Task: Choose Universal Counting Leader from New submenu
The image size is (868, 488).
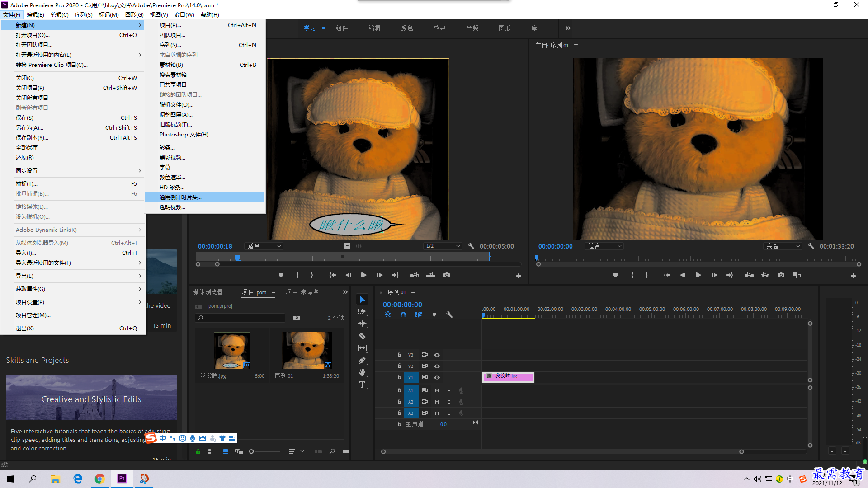Action: (x=205, y=197)
